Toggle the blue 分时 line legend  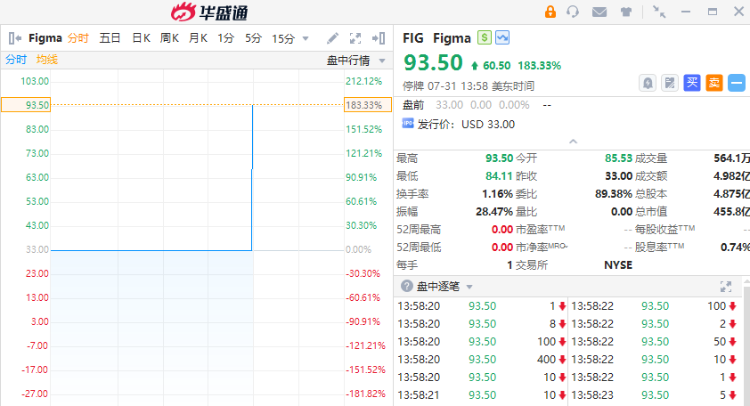pos(16,59)
